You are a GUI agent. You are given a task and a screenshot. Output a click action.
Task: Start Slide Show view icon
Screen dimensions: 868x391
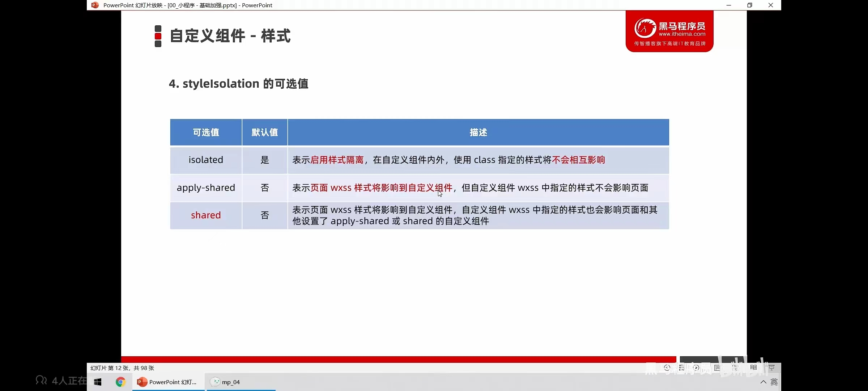771,368
